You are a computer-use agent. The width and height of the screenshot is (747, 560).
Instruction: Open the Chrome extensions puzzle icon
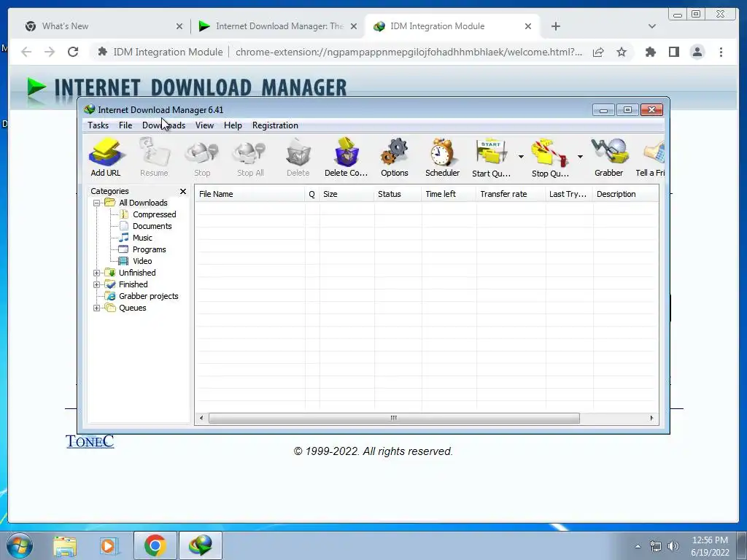pos(650,52)
